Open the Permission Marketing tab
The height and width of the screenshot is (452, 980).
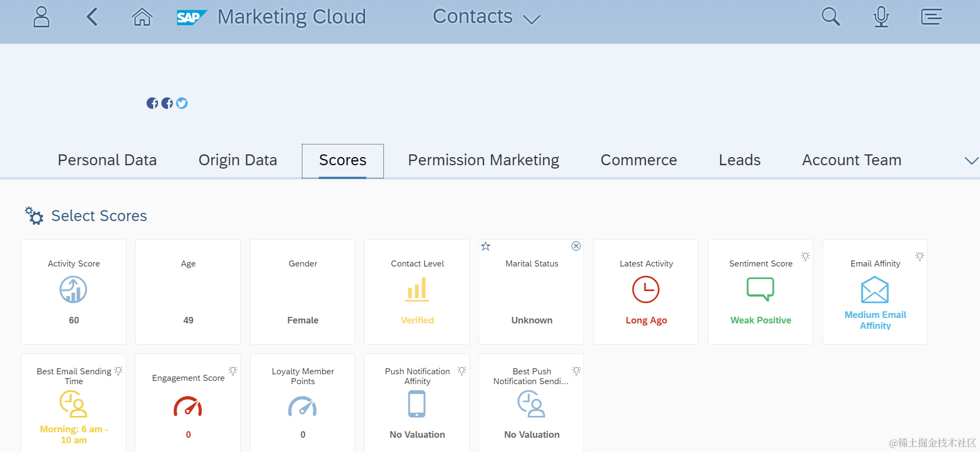coord(483,160)
